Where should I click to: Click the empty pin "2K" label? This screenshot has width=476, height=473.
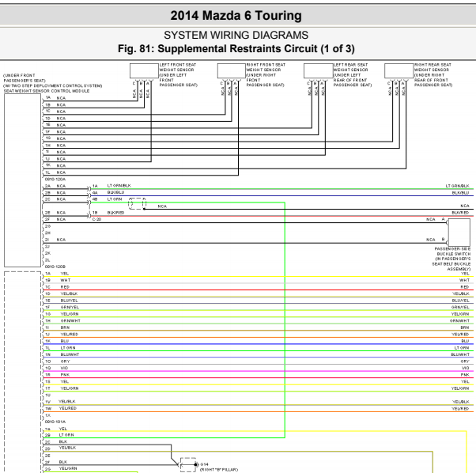pyautogui.click(x=47, y=253)
